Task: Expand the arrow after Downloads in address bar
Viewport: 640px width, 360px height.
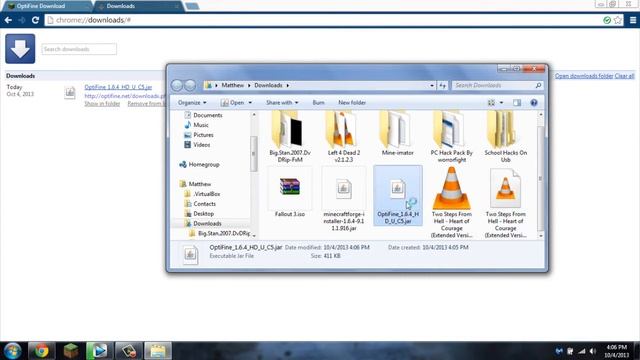Action: (288, 85)
